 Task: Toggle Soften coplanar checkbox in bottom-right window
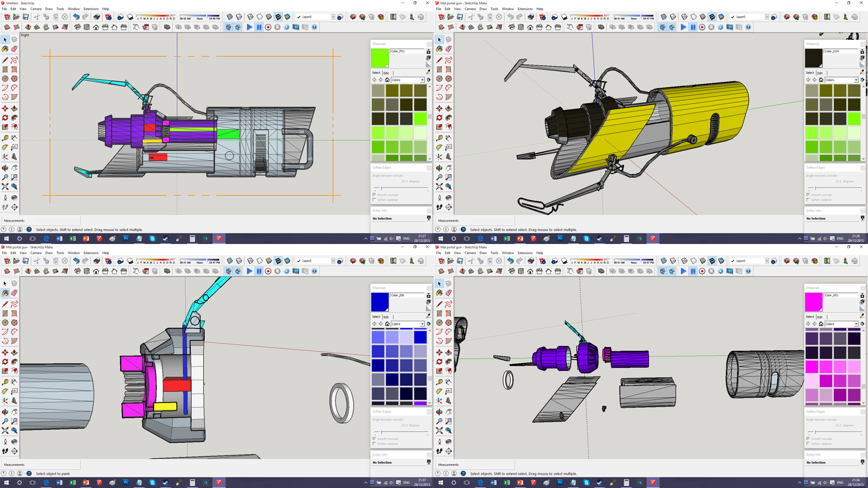(808, 443)
